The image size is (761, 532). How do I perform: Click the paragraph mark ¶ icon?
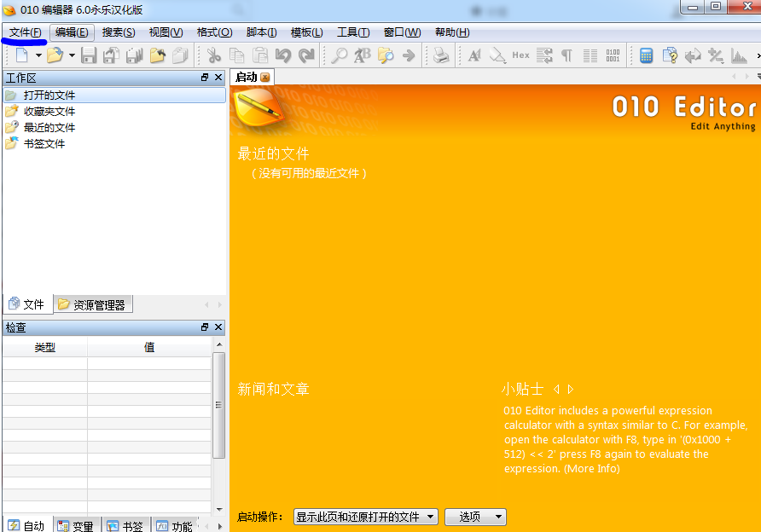click(x=566, y=55)
